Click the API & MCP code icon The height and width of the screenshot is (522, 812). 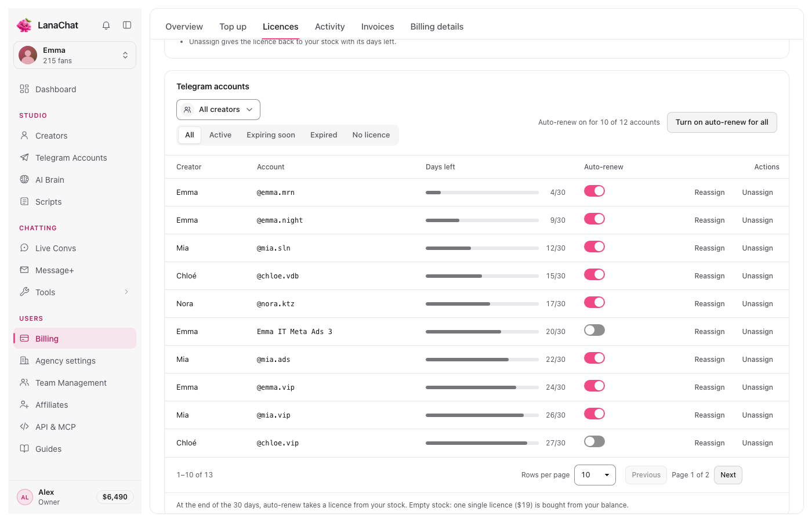coord(24,426)
